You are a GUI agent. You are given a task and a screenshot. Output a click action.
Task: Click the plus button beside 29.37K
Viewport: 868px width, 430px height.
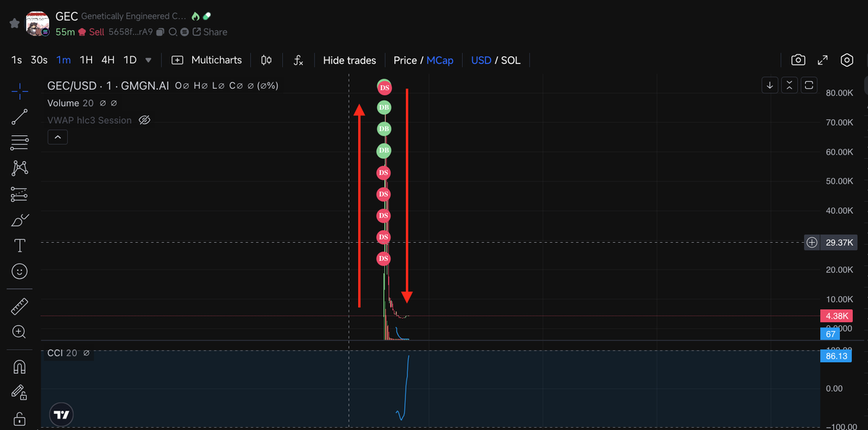click(x=812, y=242)
